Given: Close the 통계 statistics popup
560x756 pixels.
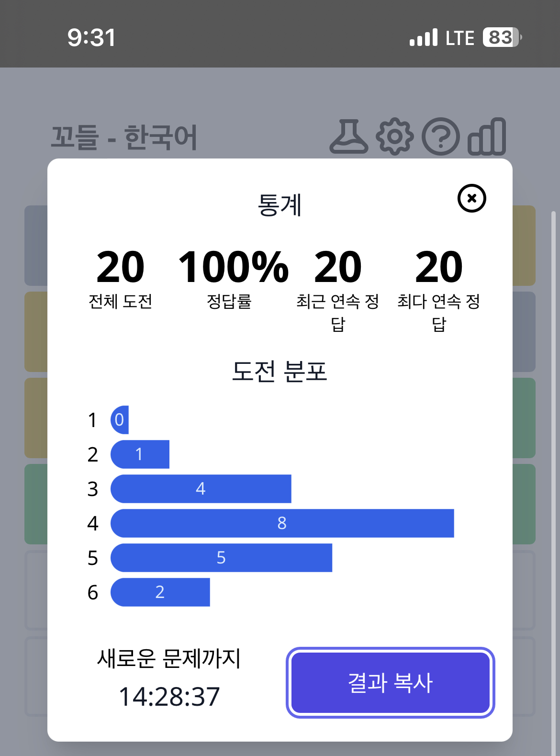Looking at the screenshot, I should [x=471, y=198].
